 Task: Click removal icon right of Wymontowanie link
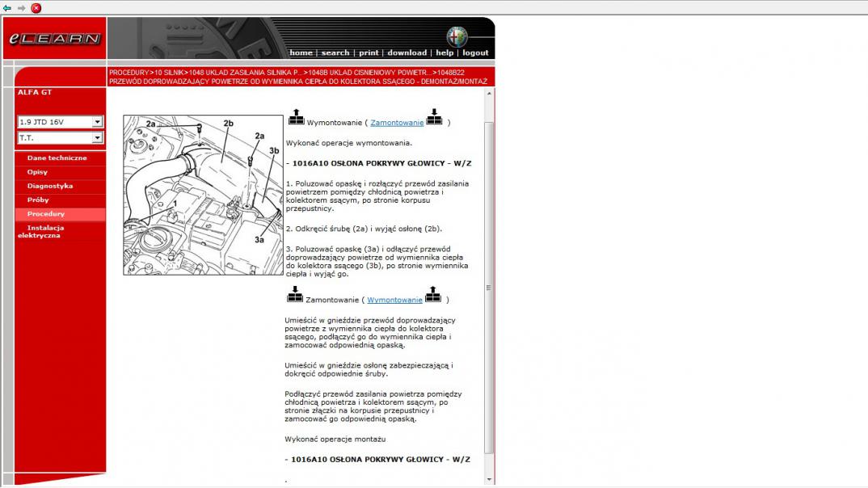(433, 294)
